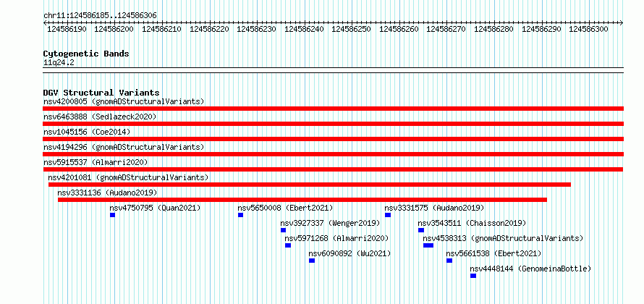Click ruler position 124586290
Screen dimensions: 644x304
(x=542, y=29)
